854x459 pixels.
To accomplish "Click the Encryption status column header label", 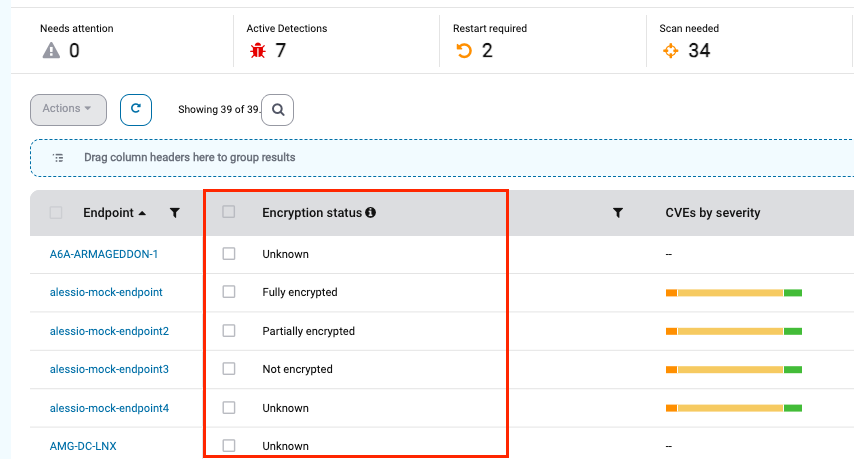I will click(x=312, y=213).
